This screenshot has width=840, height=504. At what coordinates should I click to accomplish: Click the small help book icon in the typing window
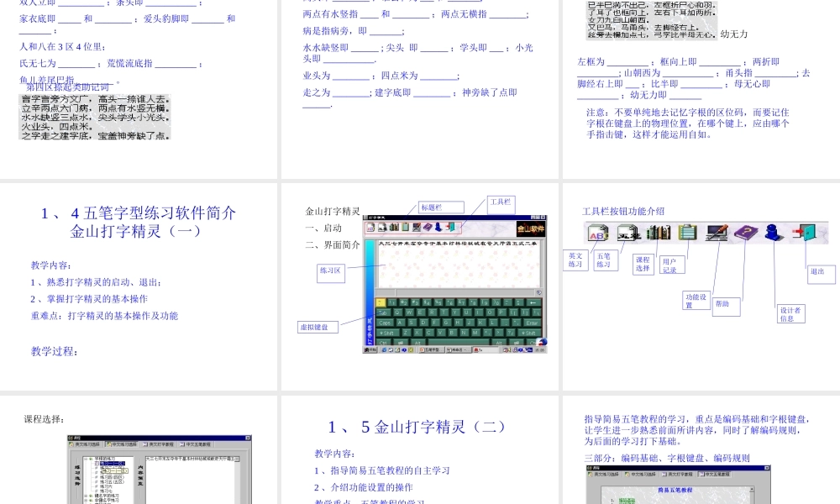(x=428, y=227)
